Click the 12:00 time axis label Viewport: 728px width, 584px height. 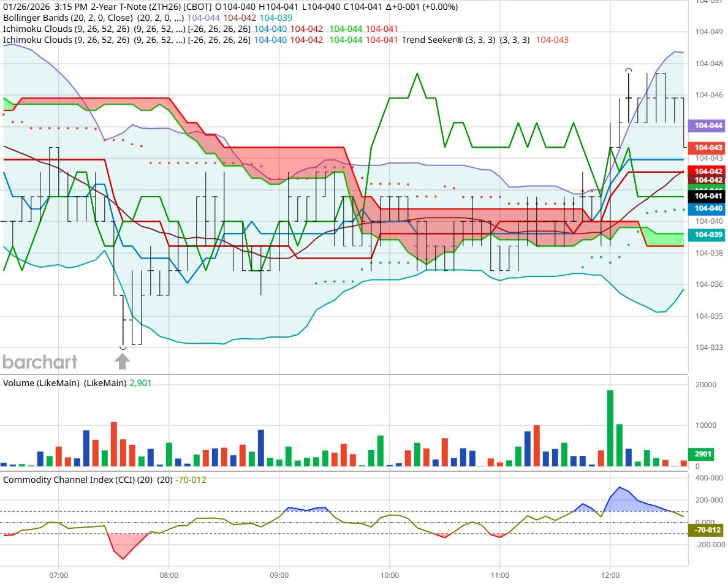610,575
